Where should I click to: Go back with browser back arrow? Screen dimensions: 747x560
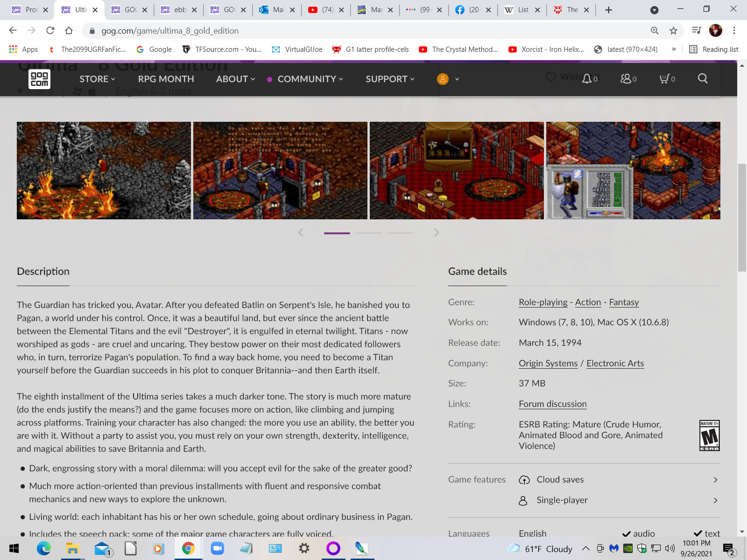(13, 30)
